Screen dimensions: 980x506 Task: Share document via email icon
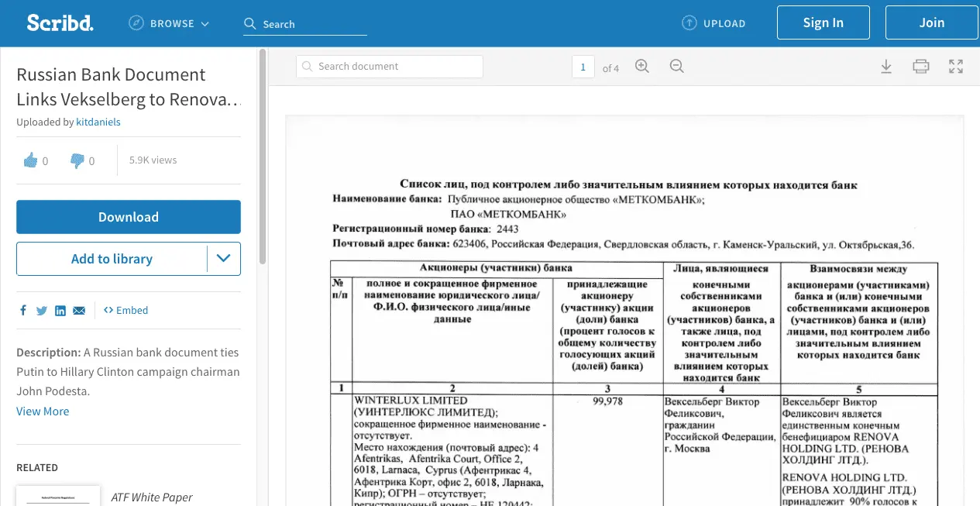(x=79, y=311)
